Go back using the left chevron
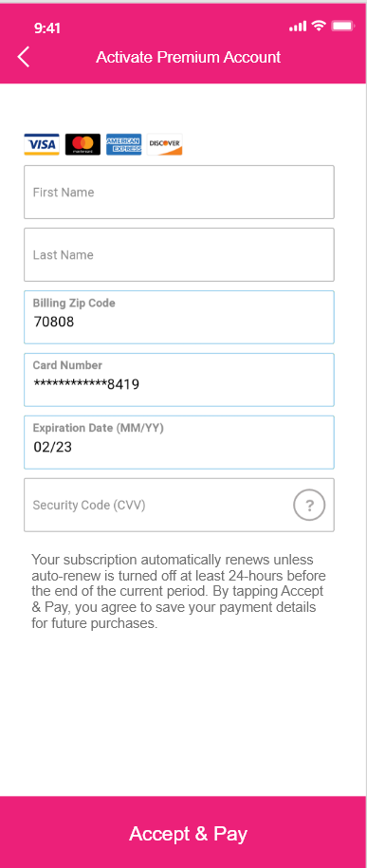This screenshot has width=367, height=868. coord(24,57)
